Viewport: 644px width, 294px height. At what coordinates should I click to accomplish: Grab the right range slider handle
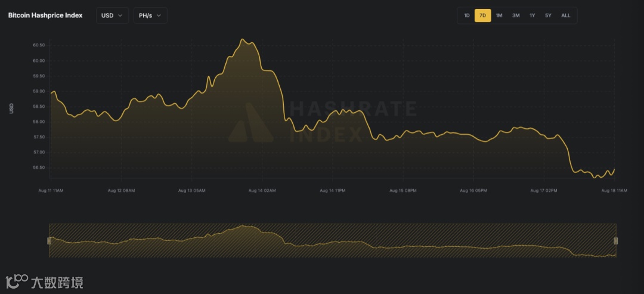tap(615, 240)
